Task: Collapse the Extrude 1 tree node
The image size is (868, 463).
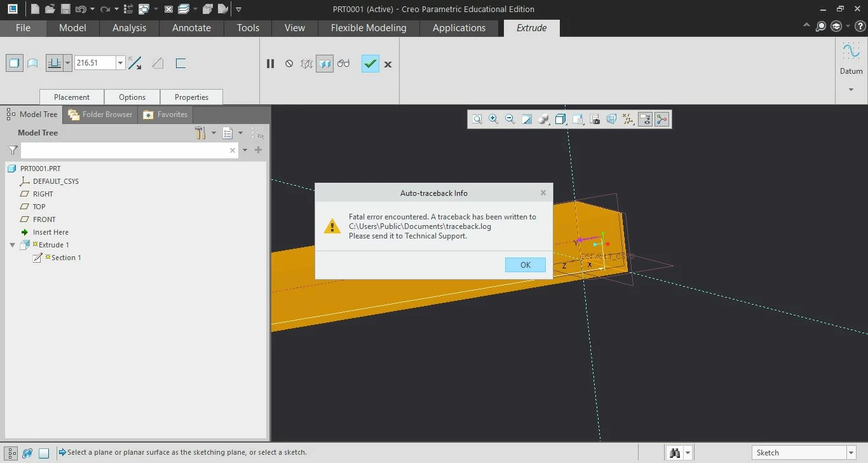Action: tap(12, 245)
